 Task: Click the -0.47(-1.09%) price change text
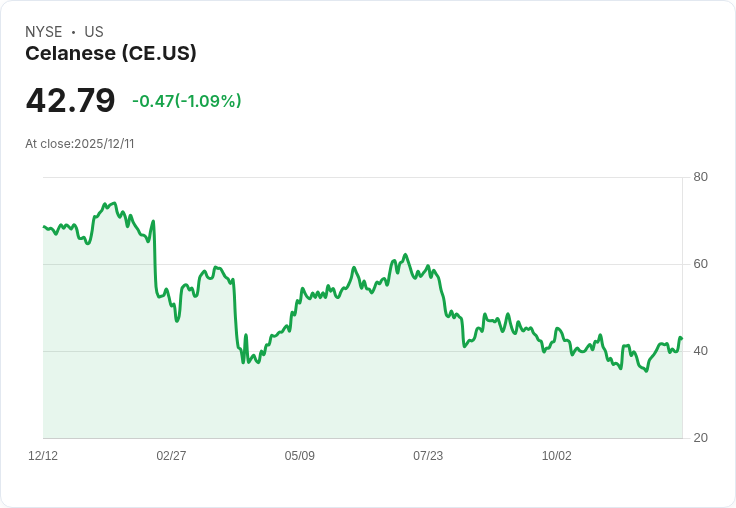(x=187, y=101)
